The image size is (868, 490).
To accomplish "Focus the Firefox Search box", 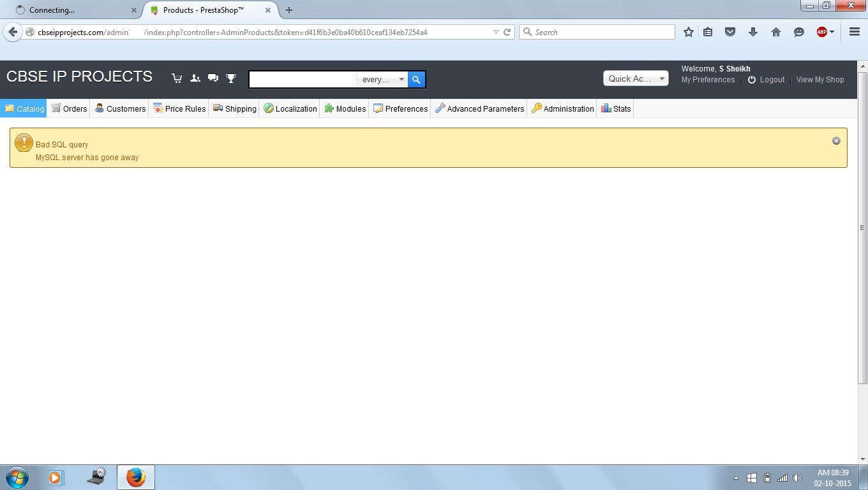I will click(x=597, y=32).
